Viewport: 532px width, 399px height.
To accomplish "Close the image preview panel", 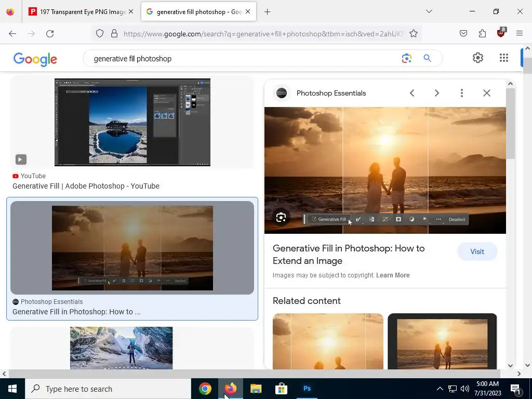I will point(487,93).
